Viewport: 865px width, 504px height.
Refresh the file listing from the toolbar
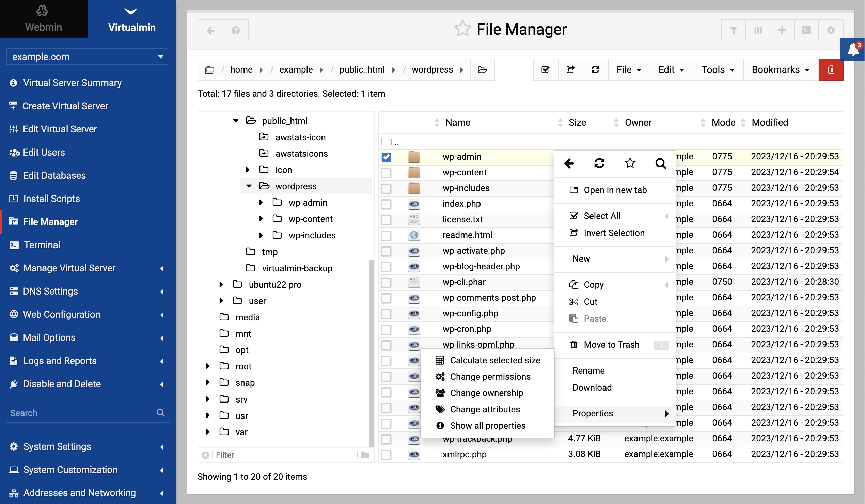click(x=595, y=70)
